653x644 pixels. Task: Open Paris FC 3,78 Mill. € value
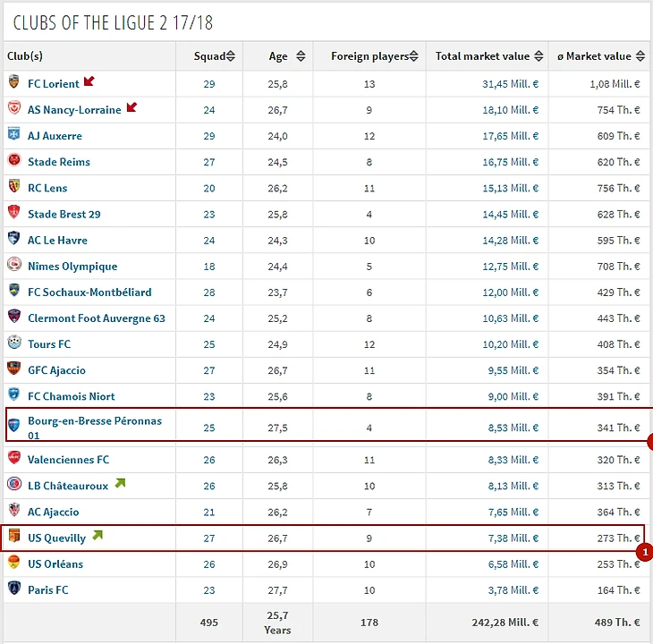tap(513, 589)
